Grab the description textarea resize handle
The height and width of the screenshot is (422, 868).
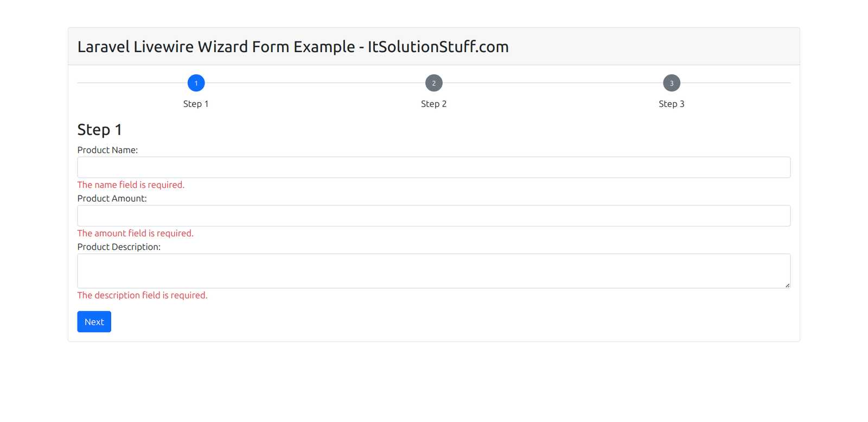coord(787,285)
